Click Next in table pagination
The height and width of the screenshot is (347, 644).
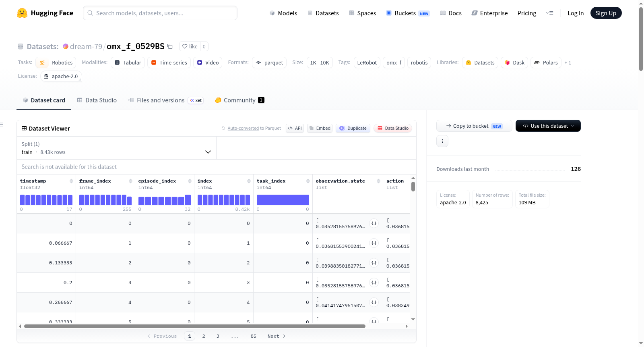(277, 336)
